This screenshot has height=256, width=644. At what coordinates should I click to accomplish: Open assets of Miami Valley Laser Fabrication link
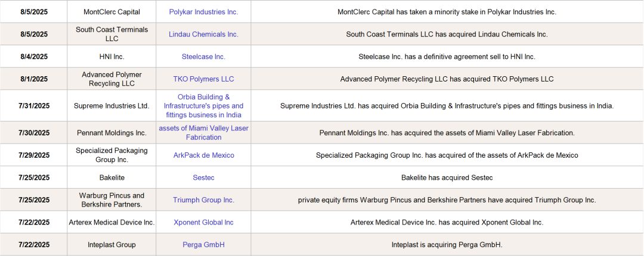point(203,133)
